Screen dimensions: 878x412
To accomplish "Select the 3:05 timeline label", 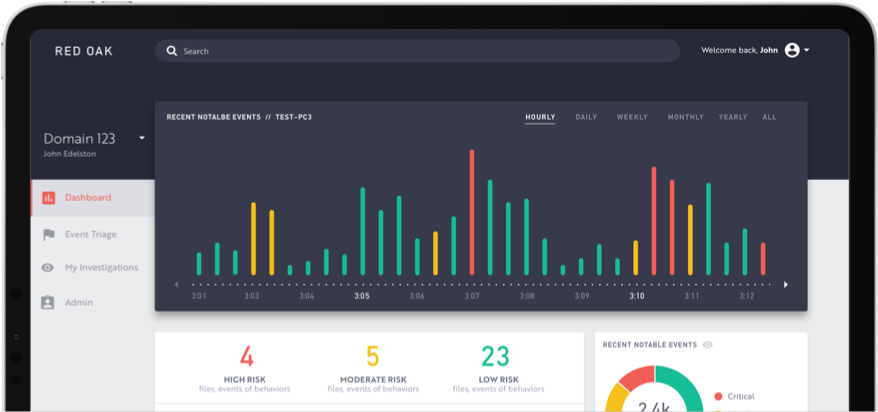I will (x=362, y=296).
